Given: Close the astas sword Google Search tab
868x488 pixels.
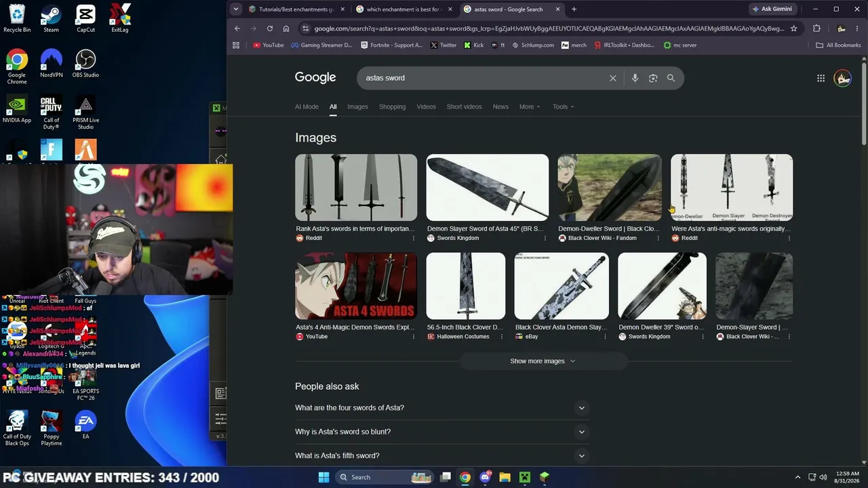Looking at the screenshot, I should [558, 9].
